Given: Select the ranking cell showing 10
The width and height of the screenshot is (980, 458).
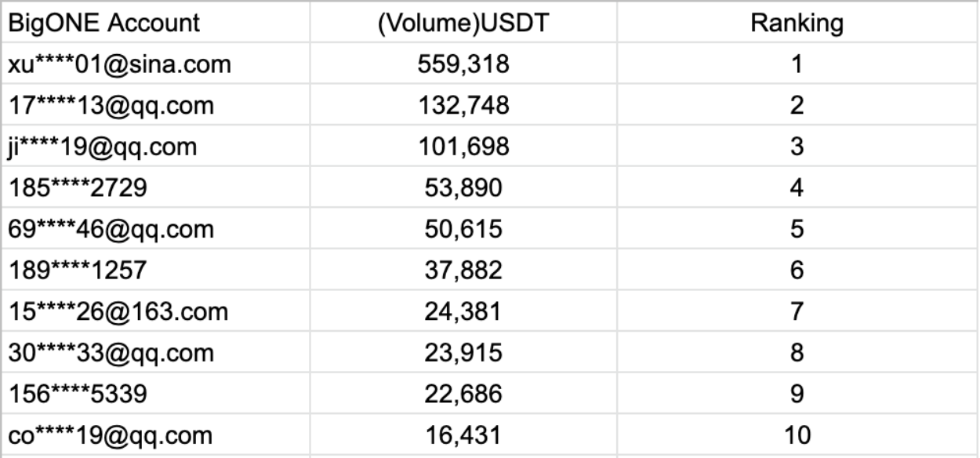Looking at the screenshot, I should 797,435.
